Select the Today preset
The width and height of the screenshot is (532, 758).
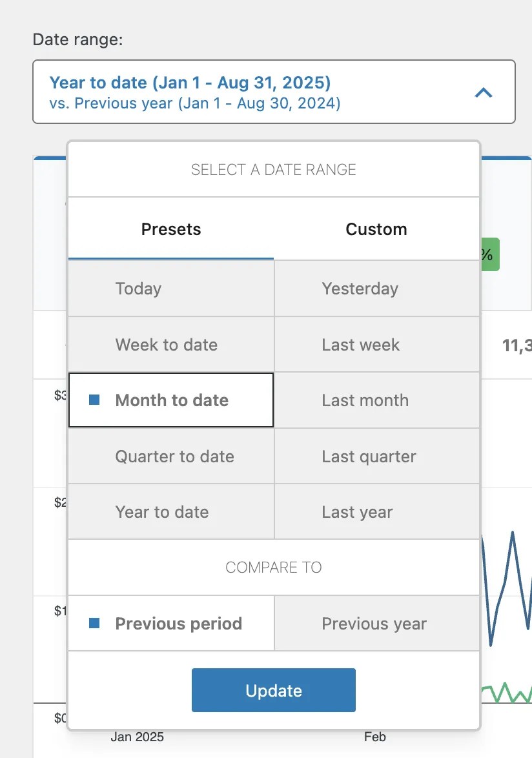click(x=171, y=289)
